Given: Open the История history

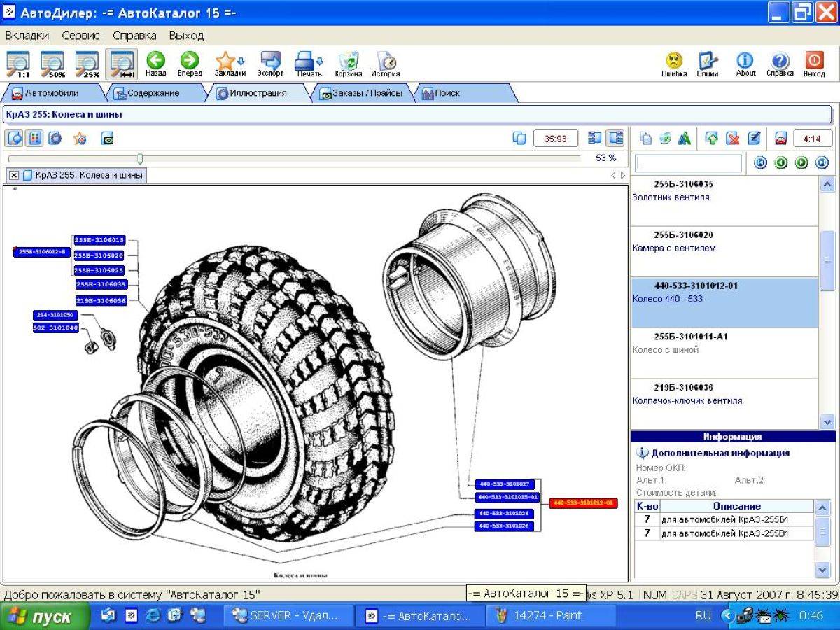Looking at the screenshot, I should [x=386, y=64].
